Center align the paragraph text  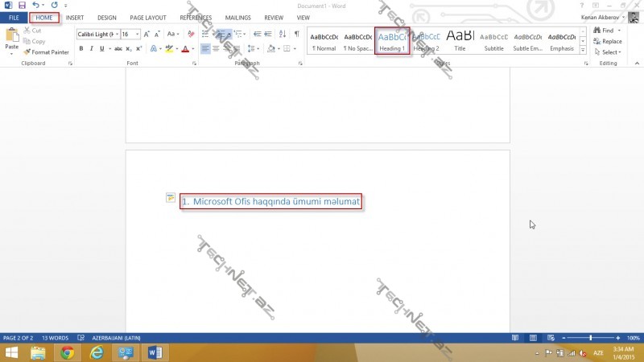(216, 48)
